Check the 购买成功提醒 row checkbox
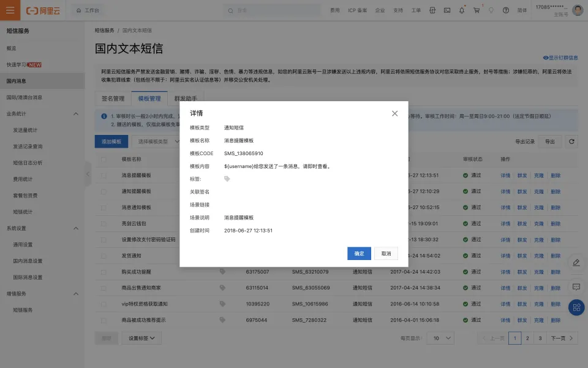 (104, 272)
